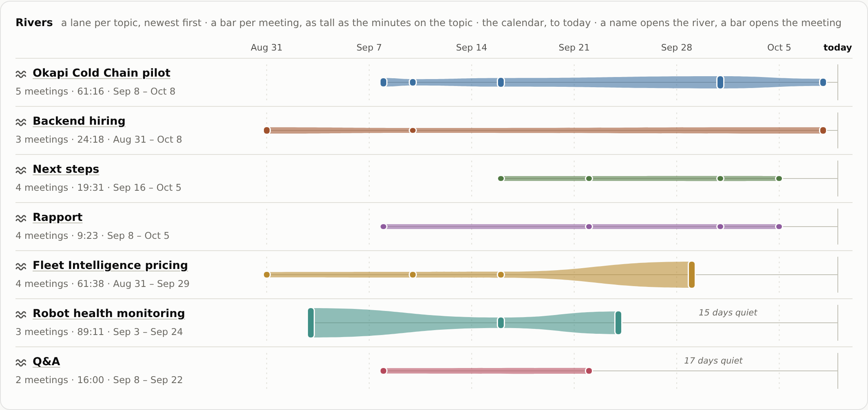The width and height of the screenshot is (868, 410).
Task: Click the river icon beside Okapi Cold Chain pilot
Action: coord(21,74)
